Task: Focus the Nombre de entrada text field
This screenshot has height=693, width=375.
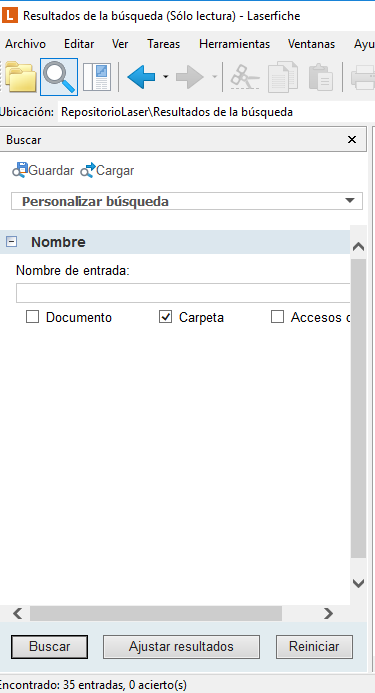Action: 183,293
